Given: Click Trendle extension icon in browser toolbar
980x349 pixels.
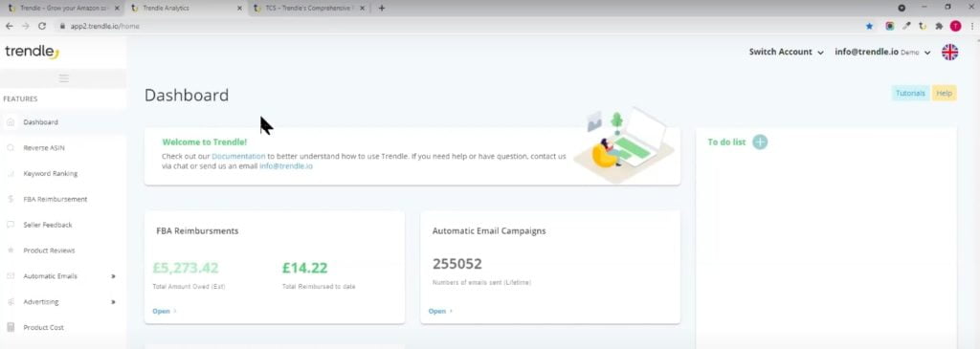Looking at the screenshot, I should click(x=923, y=26).
